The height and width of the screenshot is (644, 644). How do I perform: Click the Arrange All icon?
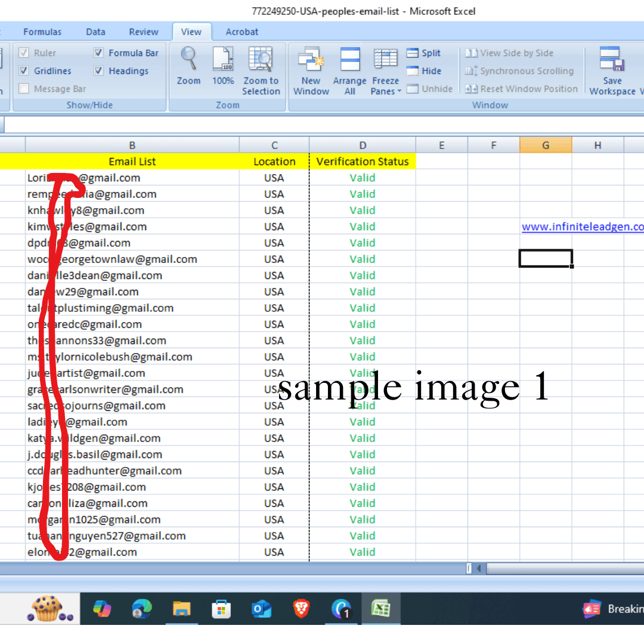tap(349, 61)
